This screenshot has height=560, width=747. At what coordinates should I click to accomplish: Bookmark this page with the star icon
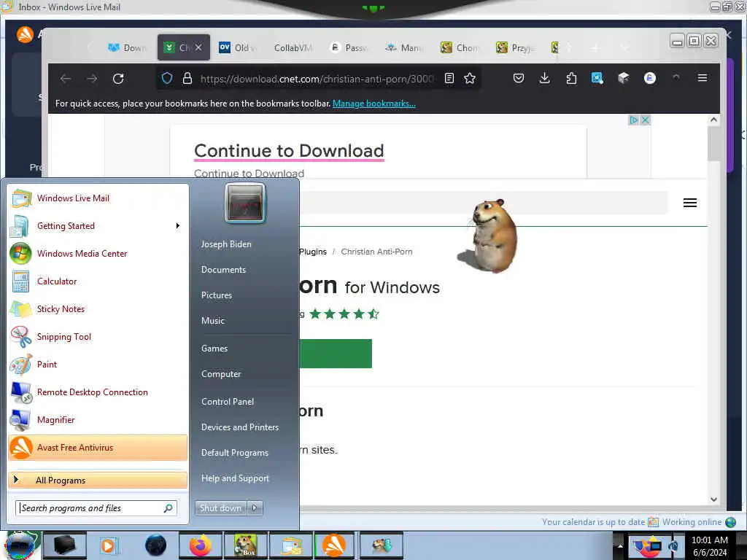[x=470, y=78]
